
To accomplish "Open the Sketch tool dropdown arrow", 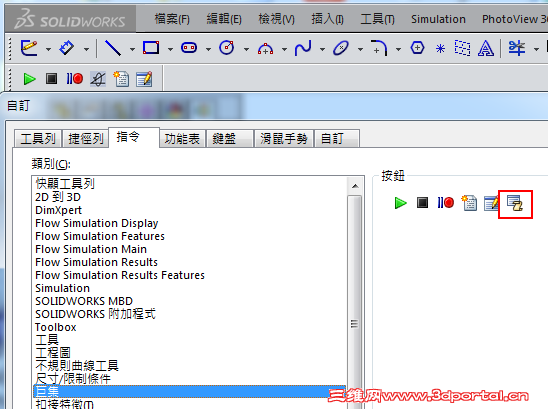I will [x=48, y=49].
